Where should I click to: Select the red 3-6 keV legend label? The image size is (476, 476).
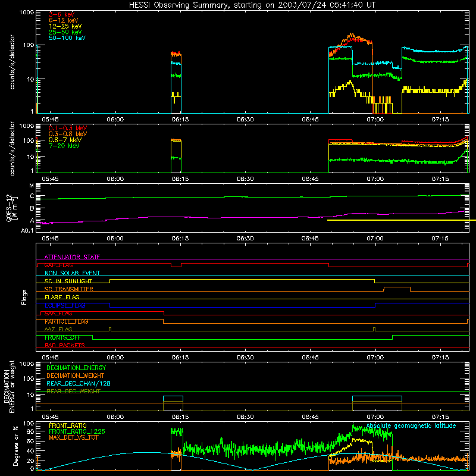pos(62,14)
